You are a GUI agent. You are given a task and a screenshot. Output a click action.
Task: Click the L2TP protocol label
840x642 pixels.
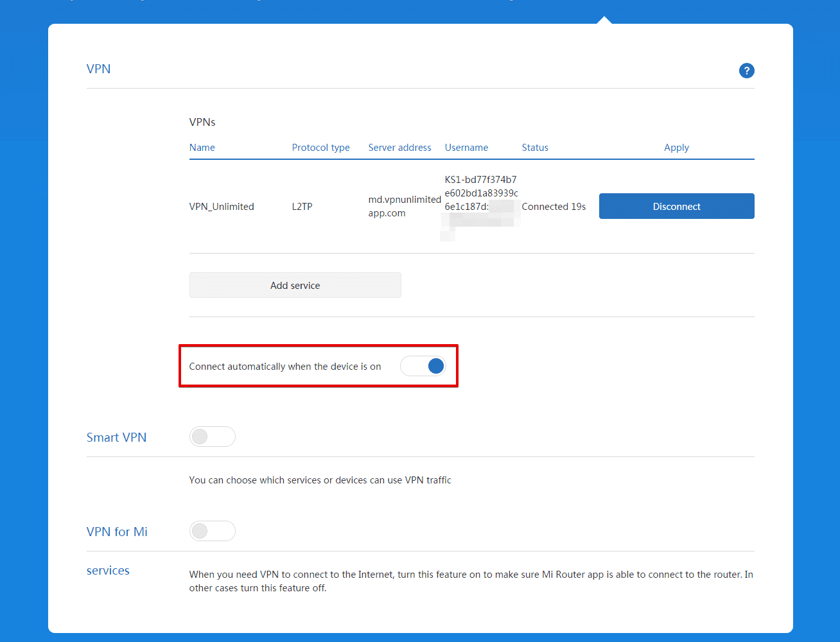(302, 206)
